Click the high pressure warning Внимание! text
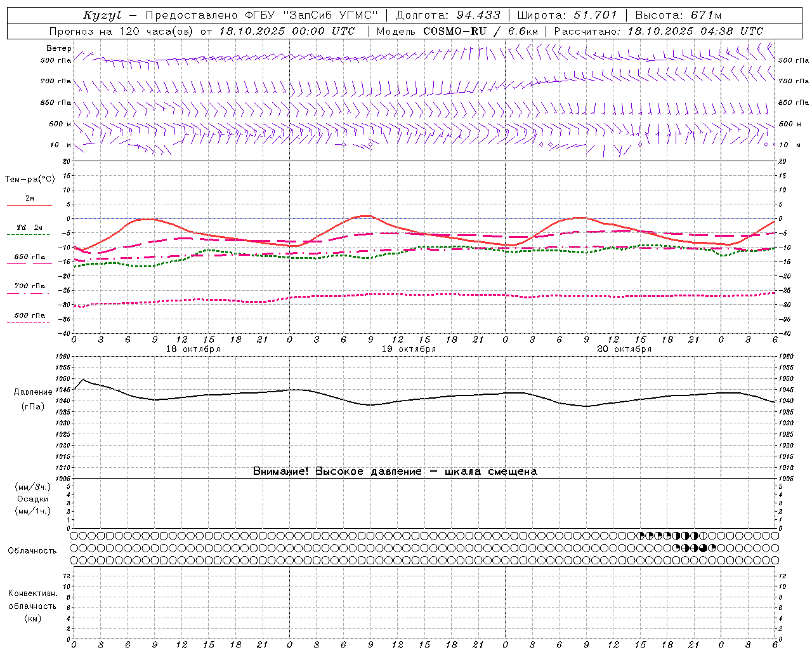This screenshot has width=812, height=650. (x=395, y=472)
